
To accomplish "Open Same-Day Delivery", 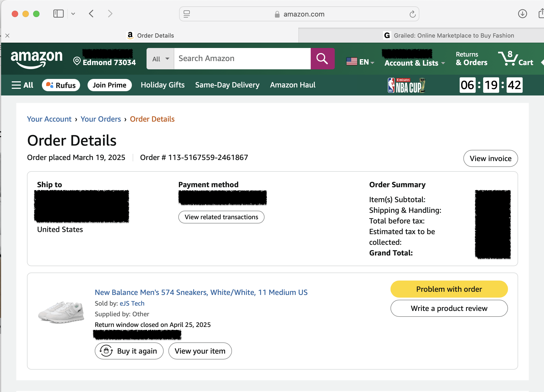I will pos(227,85).
